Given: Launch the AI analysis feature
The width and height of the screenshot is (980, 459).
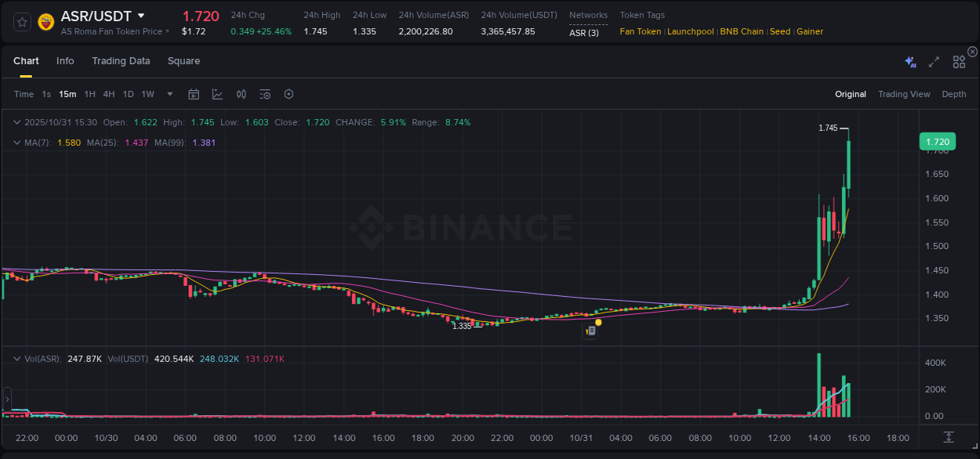Looking at the screenshot, I should pos(909,61).
